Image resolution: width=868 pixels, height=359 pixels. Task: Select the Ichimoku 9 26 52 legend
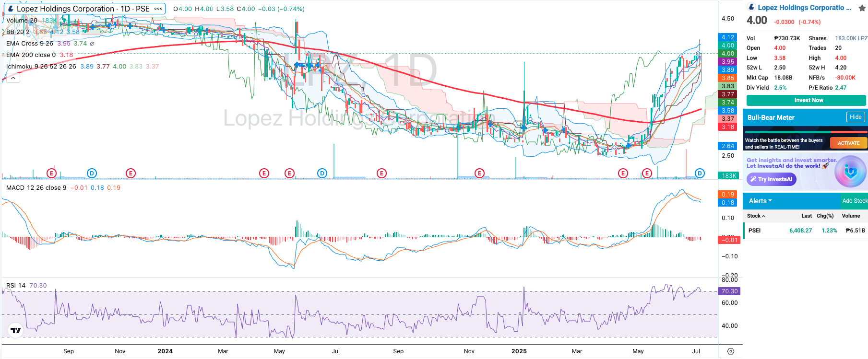pos(41,67)
